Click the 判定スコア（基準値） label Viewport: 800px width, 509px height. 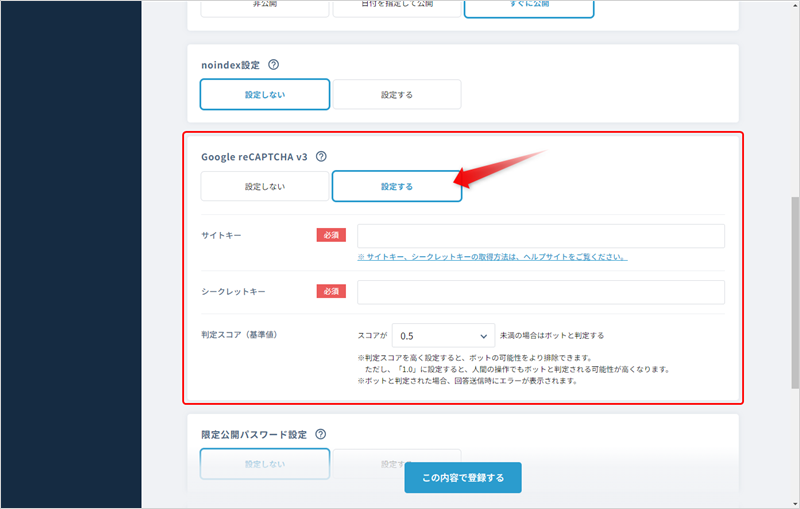(x=239, y=335)
